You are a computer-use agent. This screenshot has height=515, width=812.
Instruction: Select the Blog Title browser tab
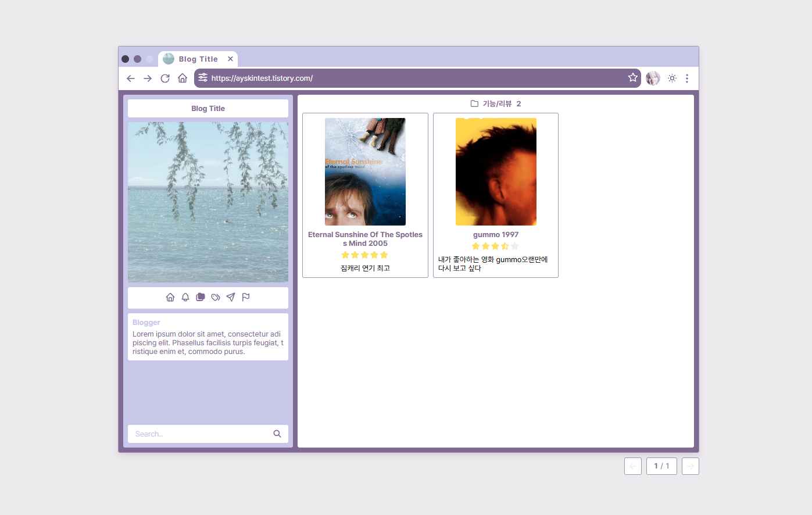coord(198,59)
